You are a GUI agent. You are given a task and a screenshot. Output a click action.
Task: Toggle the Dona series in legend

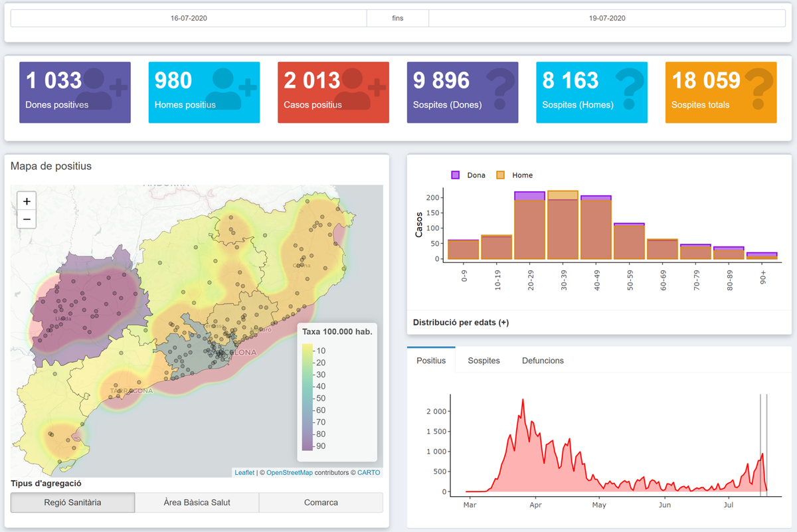point(468,175)
